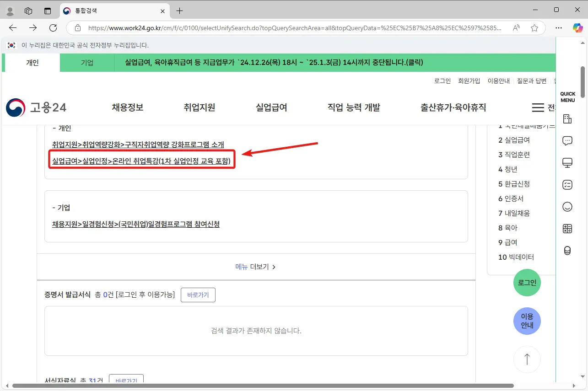Click the browser forward arrow
Screen dimensions: 588x391
(33, 28)
